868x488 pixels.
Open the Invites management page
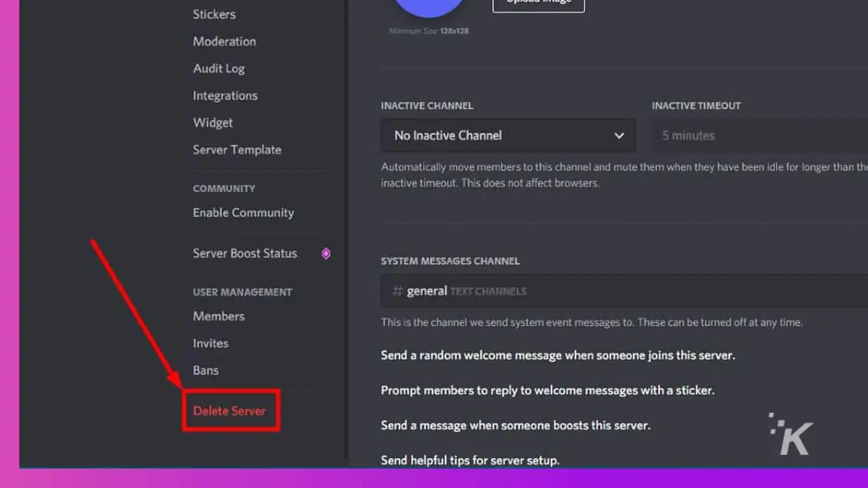pyautogui.click(x=210, y=343)
